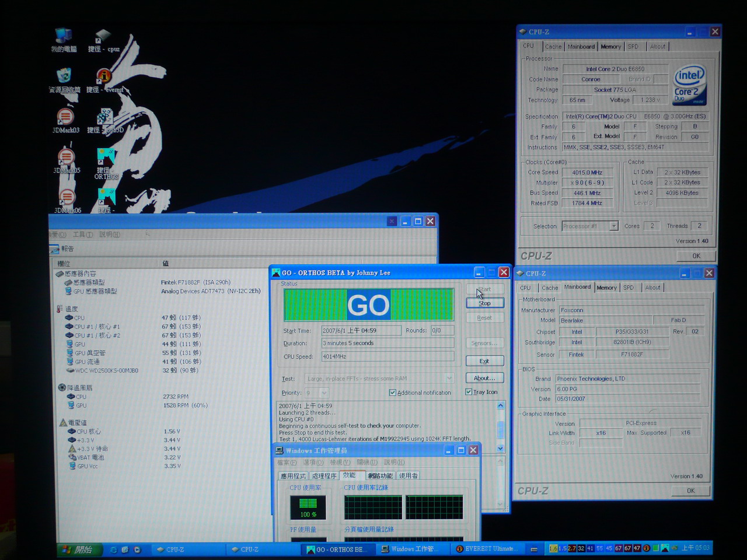Viewport: 747px width, 560px height.
Task: Click the Everest info tray icon in the system tray
Action: pos(647,548)
